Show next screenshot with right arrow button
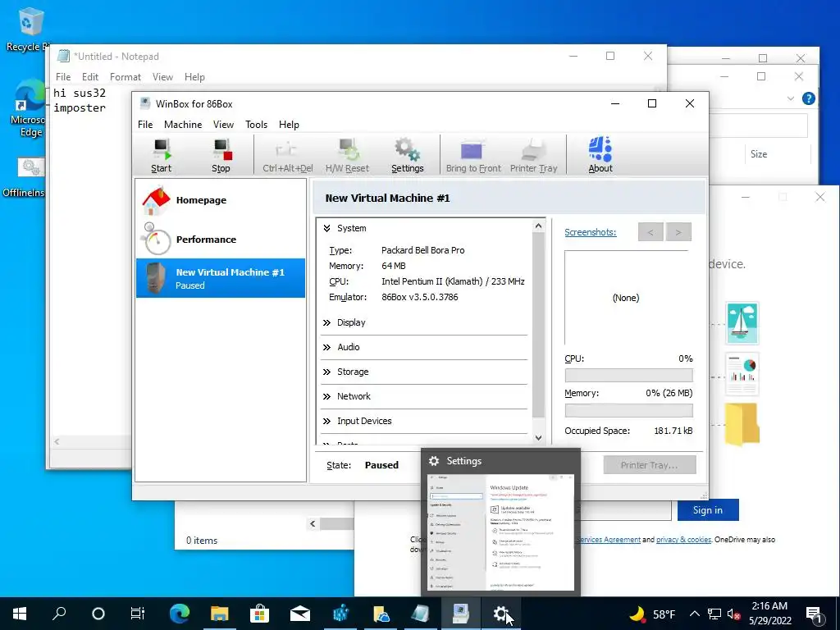840x630 pixels. click(x=678, y=232)
